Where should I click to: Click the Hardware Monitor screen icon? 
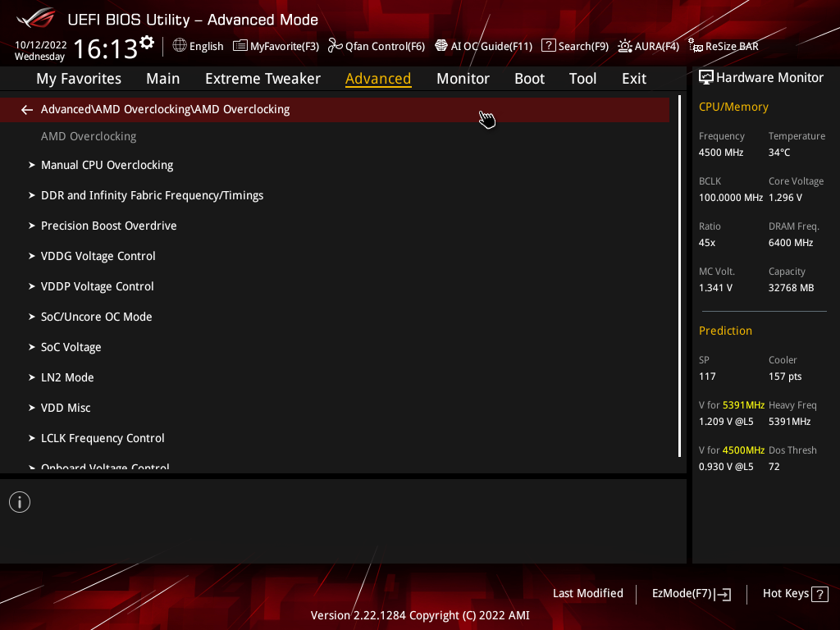(x=706, y=78)
